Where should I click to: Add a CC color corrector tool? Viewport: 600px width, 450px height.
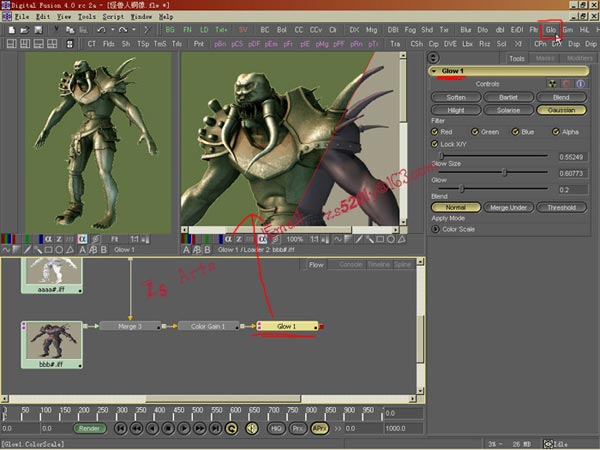(x=299, y=30)
